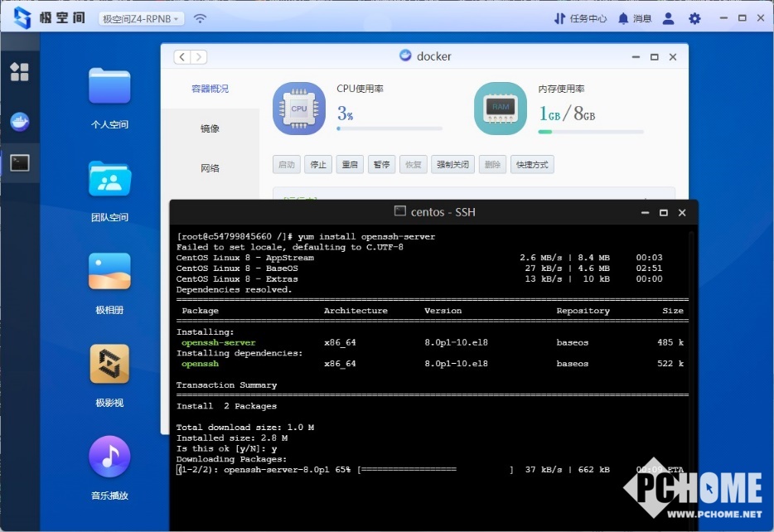Viewport: 774px width, 532px height.
Task: Open Docker from the left sidebar
Action: coord(20,122)
